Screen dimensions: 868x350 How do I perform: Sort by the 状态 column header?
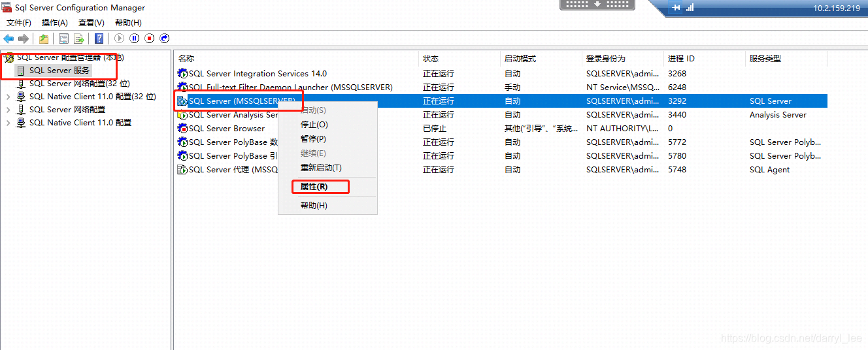coord(459,59)
